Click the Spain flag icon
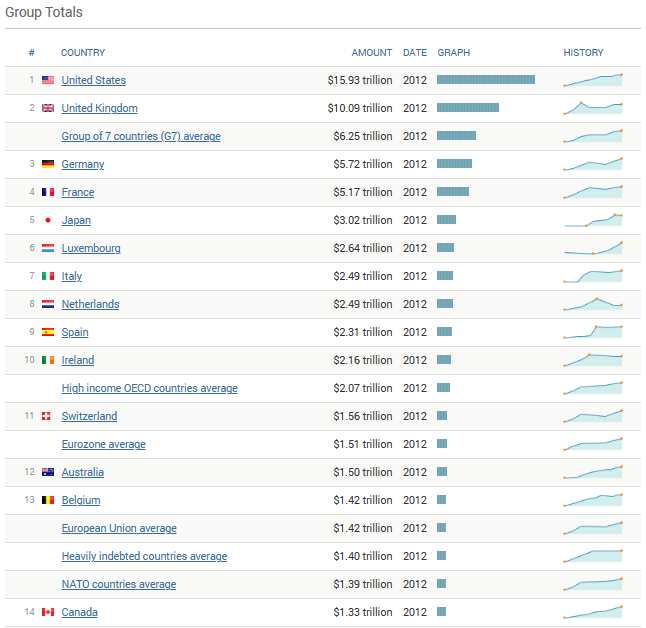This screenshot has width=646, height=628. (x=48, y=332)
